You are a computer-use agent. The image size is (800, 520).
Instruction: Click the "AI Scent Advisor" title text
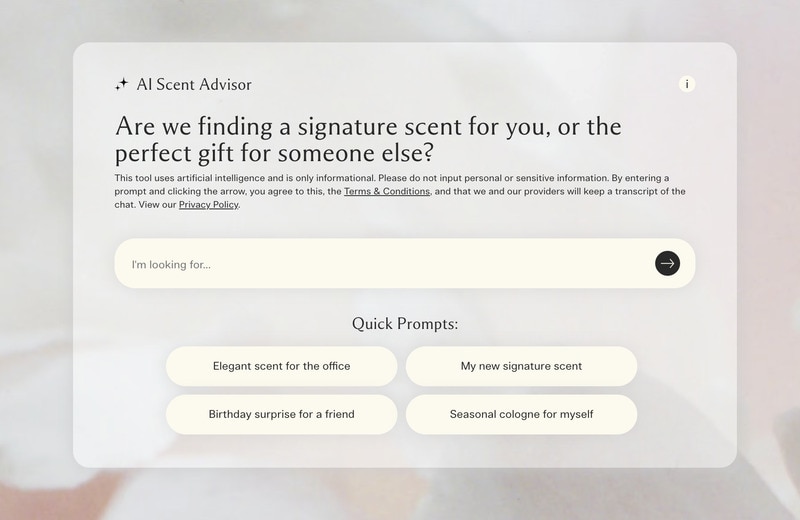(x=194, y=85)
